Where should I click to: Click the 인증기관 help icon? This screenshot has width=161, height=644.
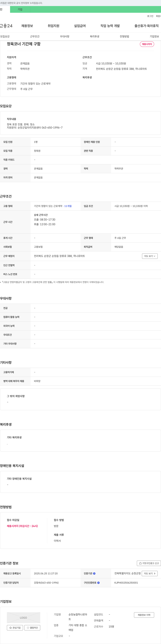pos(94,574)
